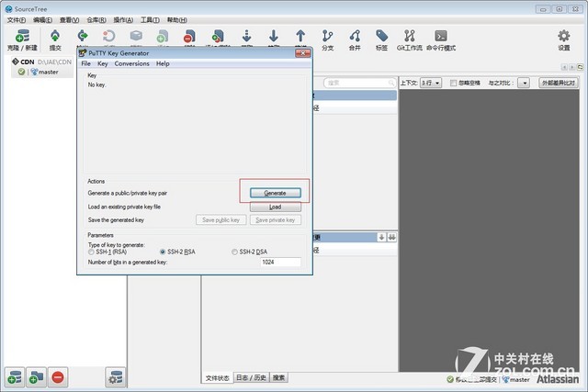Image resolution: width=588 pixels, height=392 pixels.
Task: Toggle the ignore whitespace (忽略空格) checkbox
Action: click(453, 83)
